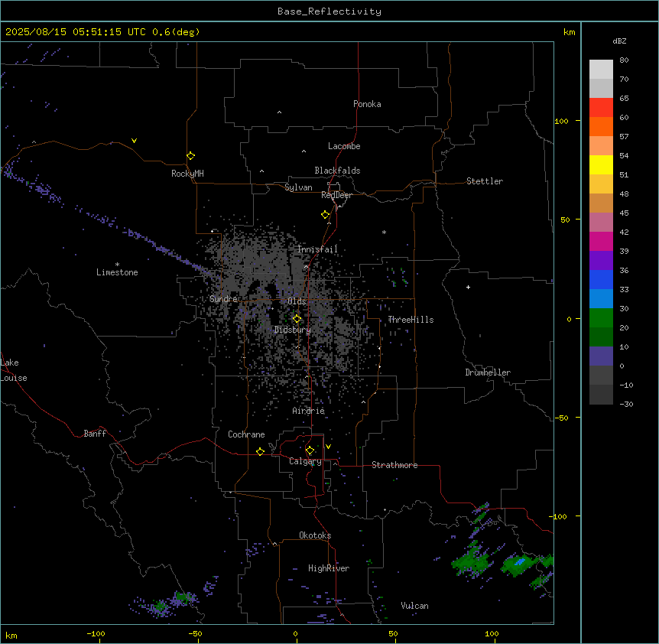Click the slate-purple 10 dBZ legend swatch
The image size is (659, 644).
601,356
